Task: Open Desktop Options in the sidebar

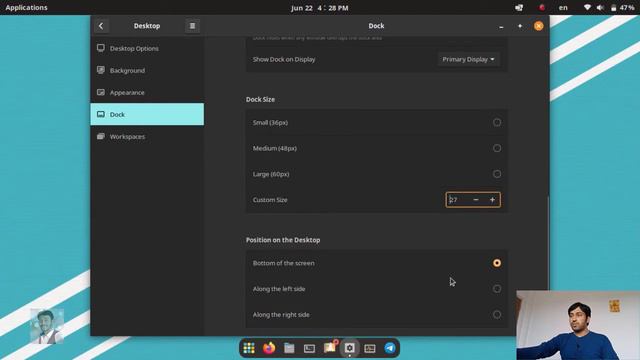Action: coord(147,48)
